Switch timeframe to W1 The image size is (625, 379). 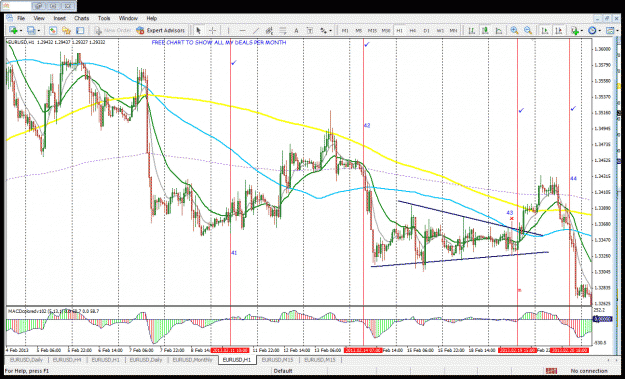click(x=440, y=30)
